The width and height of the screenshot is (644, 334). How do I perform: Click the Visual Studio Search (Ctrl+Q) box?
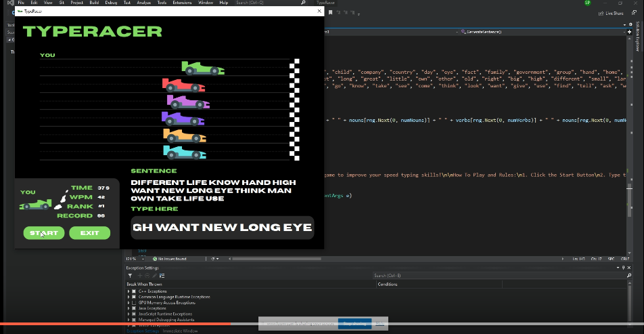[271, 3]
